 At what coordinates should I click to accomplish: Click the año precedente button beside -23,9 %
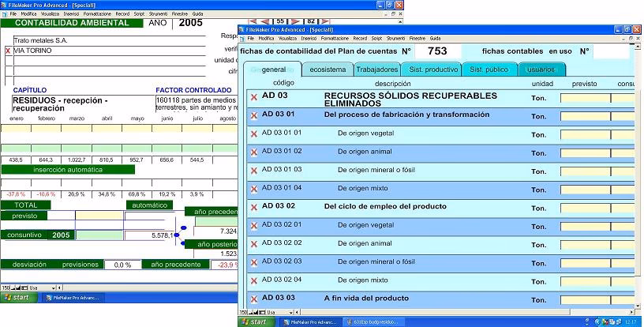coord(176,265)
